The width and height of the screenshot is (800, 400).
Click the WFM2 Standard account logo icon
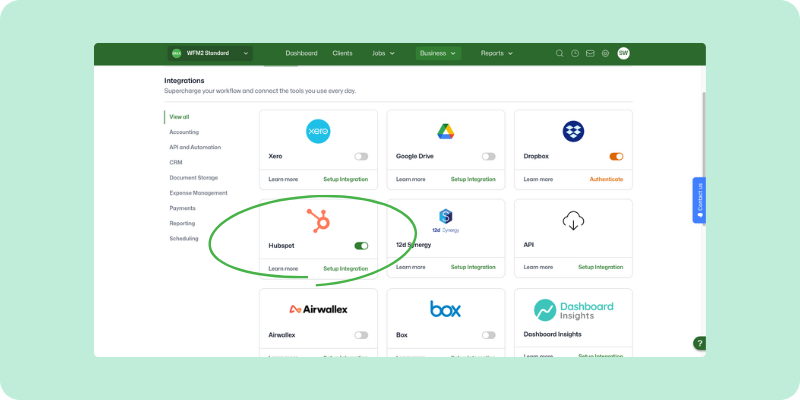[x=177, y=54]
